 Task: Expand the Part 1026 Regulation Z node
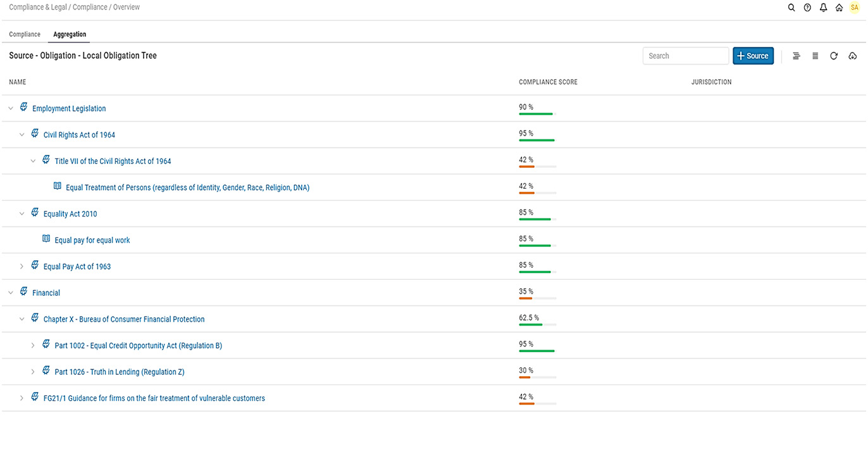point(33,372)
